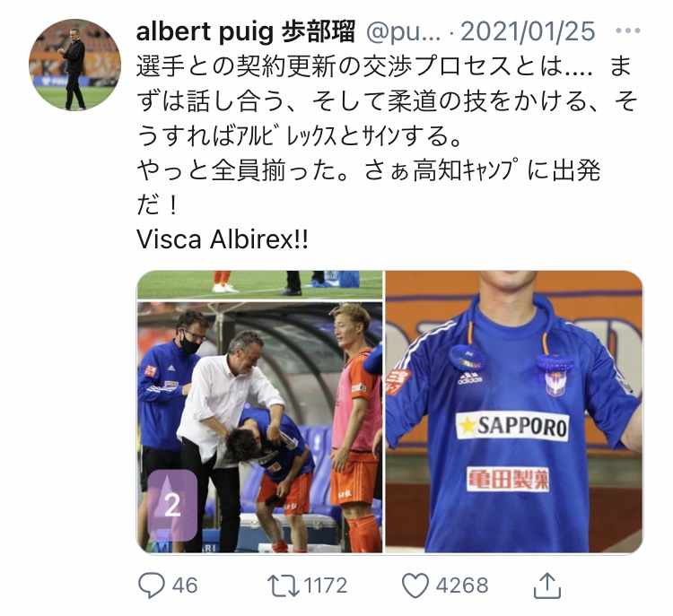
Task: Tap the purple badge numbered 2
Action: click(172, 505)
